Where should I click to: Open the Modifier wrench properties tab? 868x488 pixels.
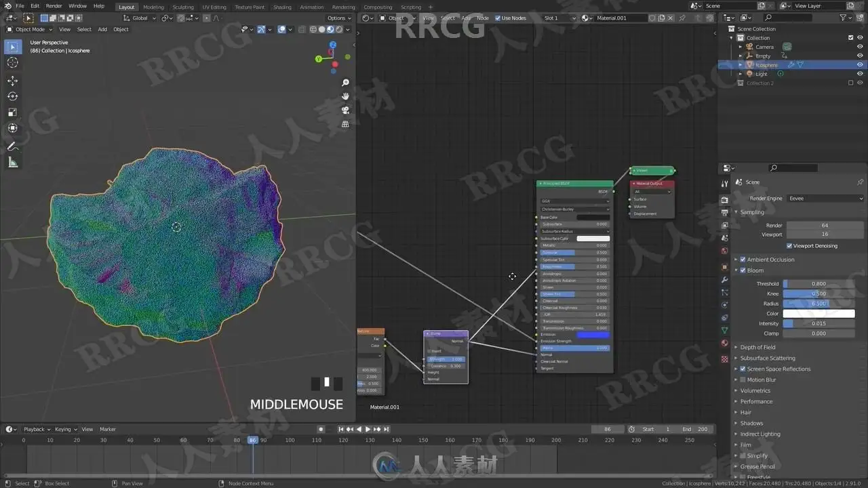tap(725, 279)
